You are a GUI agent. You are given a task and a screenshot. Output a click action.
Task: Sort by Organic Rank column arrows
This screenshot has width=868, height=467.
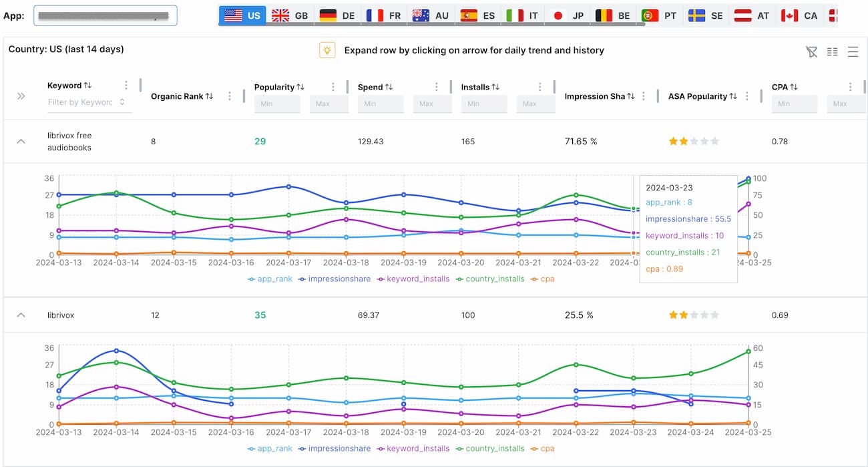pyautogui.click(x=209, y=96)
